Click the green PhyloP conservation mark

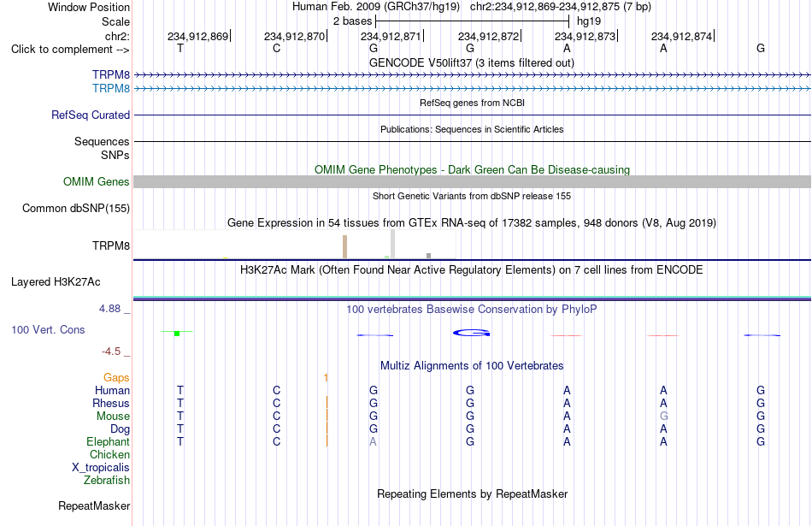[177, 333]
